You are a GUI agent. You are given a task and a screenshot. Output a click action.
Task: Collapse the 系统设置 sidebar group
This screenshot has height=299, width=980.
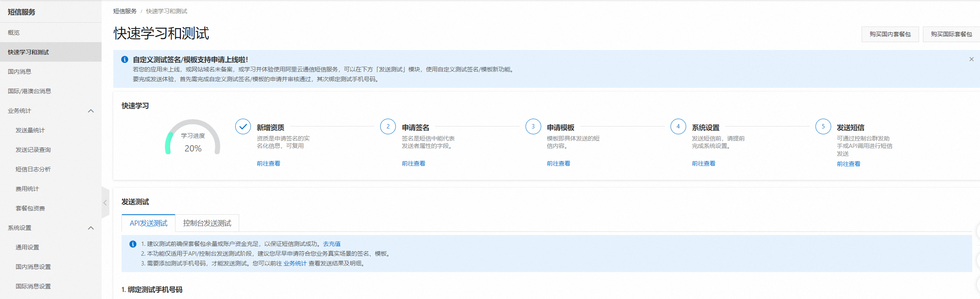[91, 228]
